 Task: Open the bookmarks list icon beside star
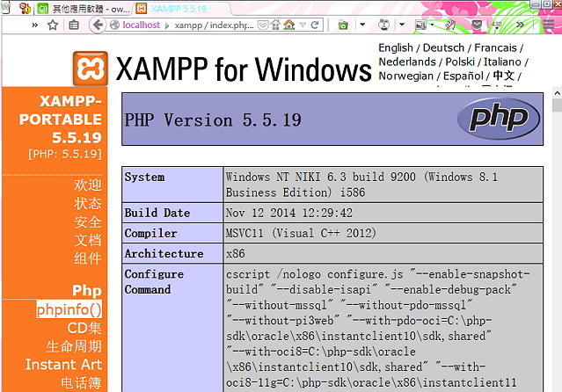tap(74, 25)
